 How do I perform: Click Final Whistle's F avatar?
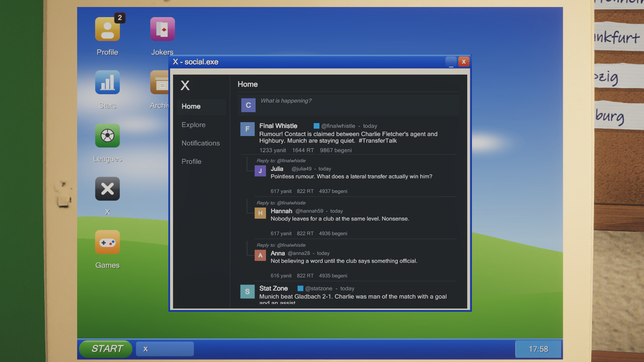248,129
